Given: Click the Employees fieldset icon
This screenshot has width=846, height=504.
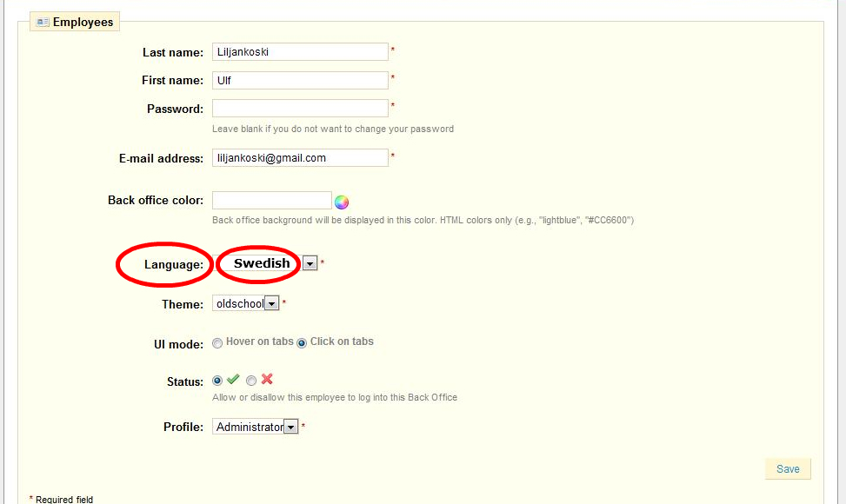Looking at the screenshot, I should [42, 22].
